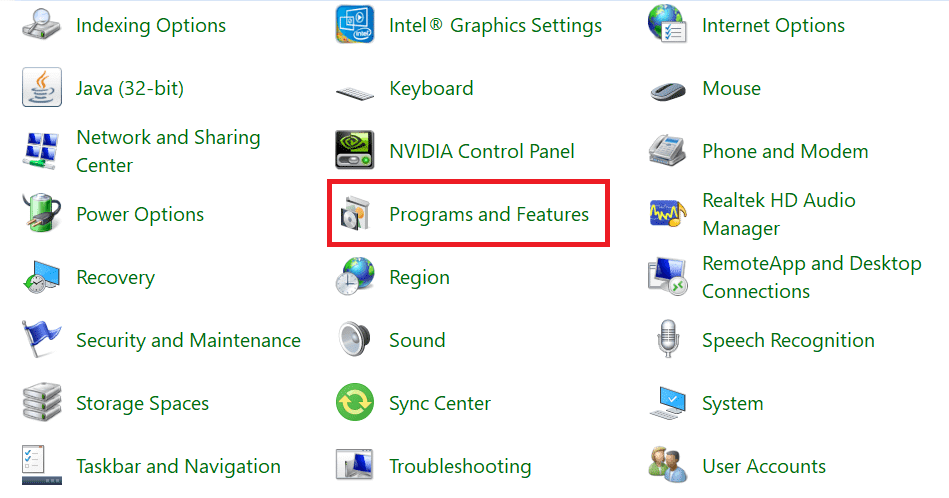
Task: Open the Power Options battery icon
Action: [41, 214]
